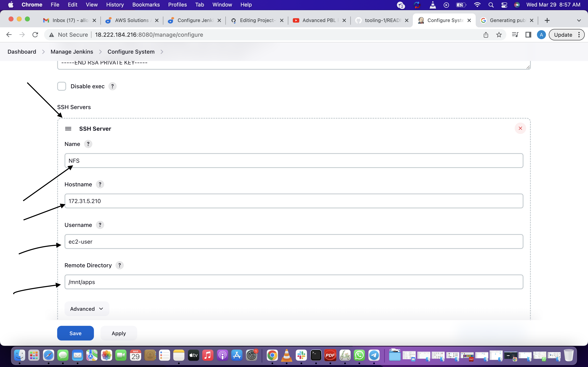Click the share page icon in the address bar
The height and width of the screenshot is (367, 588).
coord(486,35)
